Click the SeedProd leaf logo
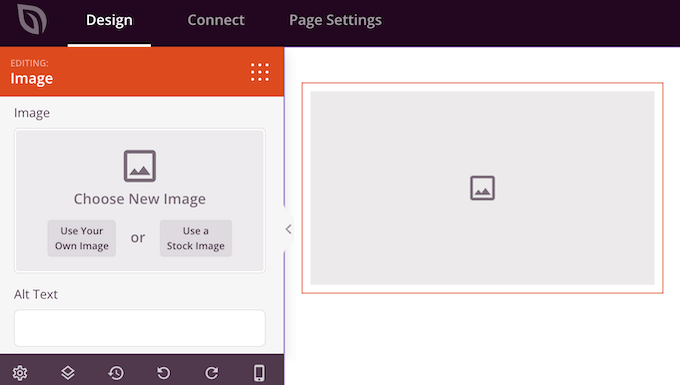The image size is (680, 385). pos(32,20)
